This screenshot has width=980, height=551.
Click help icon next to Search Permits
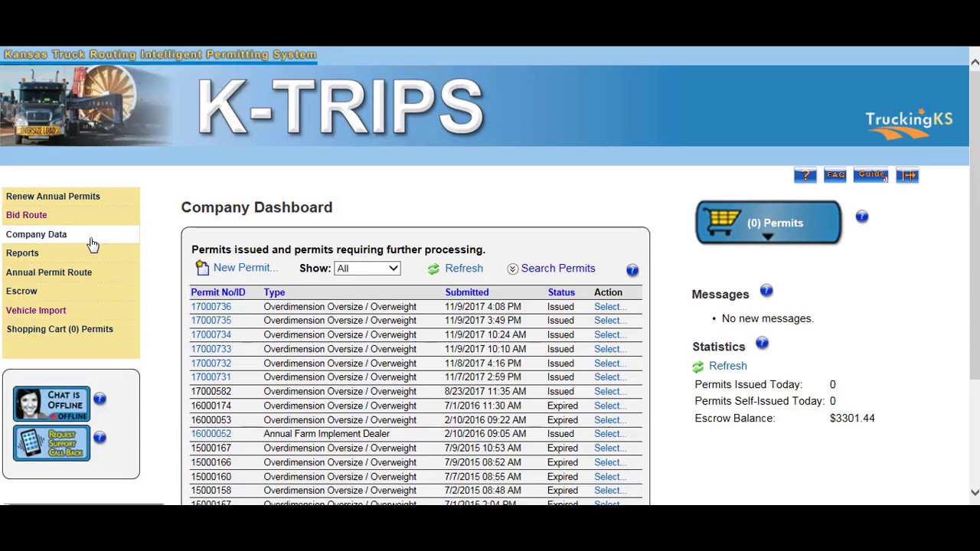click(x=632, y=270)
